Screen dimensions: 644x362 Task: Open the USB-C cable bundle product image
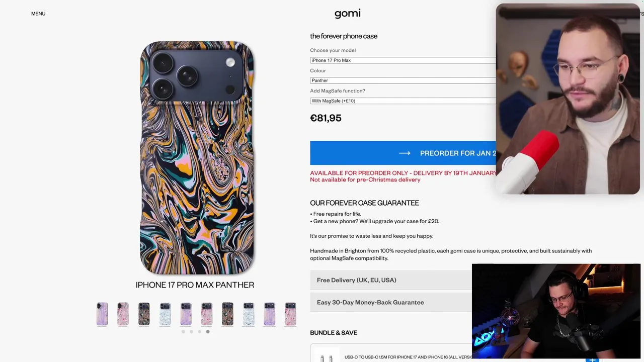(327, 357)
